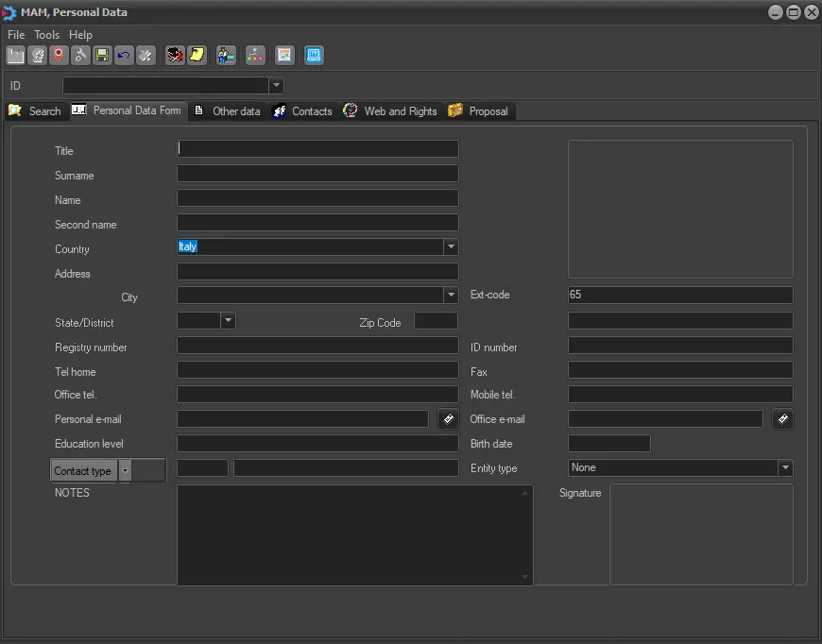Expand the Country dropdown showing Italy
The image size is (822, 644).
[451, 246]
